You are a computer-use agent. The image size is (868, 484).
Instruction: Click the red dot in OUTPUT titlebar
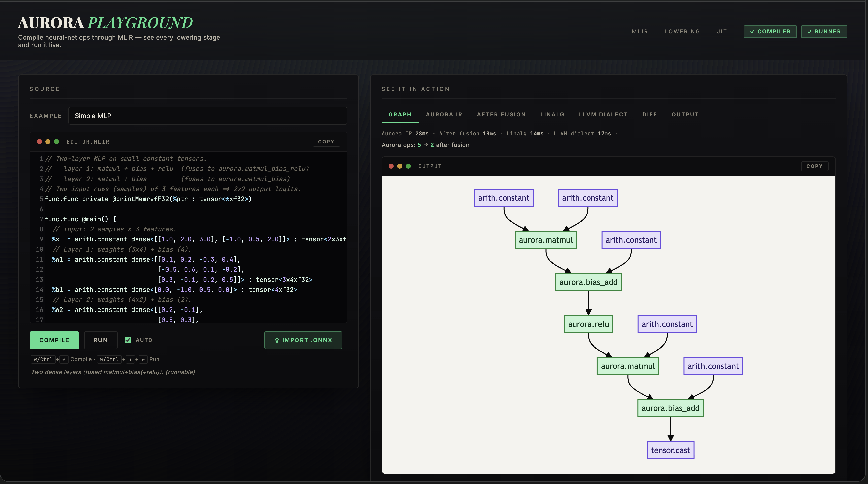tap(391, 166)
